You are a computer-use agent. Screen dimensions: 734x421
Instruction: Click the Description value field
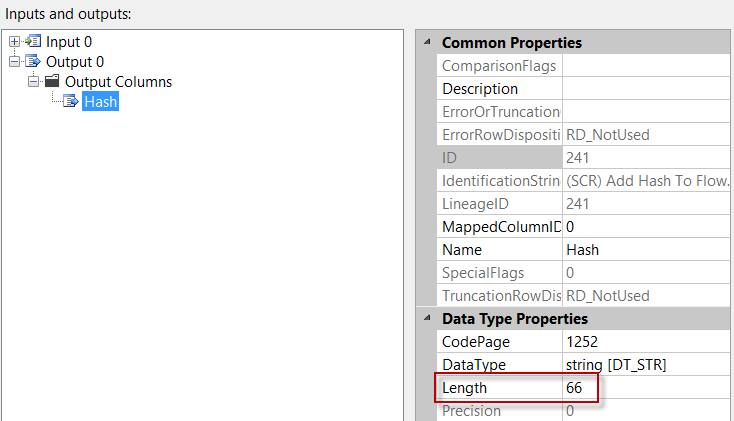pos(645,89)
